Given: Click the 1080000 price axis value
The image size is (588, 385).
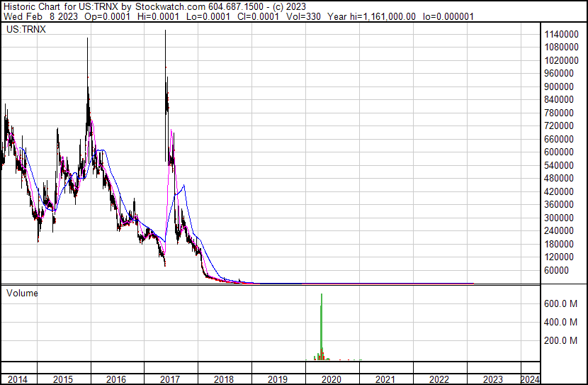Looking at the screenshot, I should point(561,48).
